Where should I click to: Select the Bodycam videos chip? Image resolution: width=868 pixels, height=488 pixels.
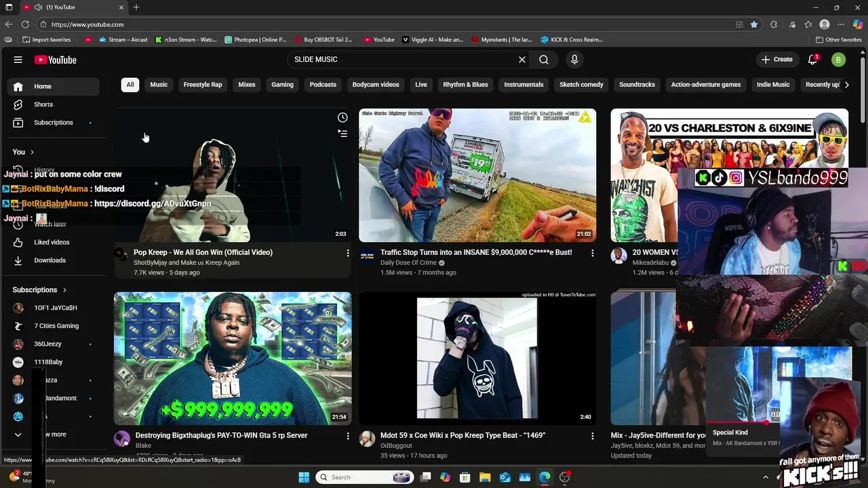[376, 85]
